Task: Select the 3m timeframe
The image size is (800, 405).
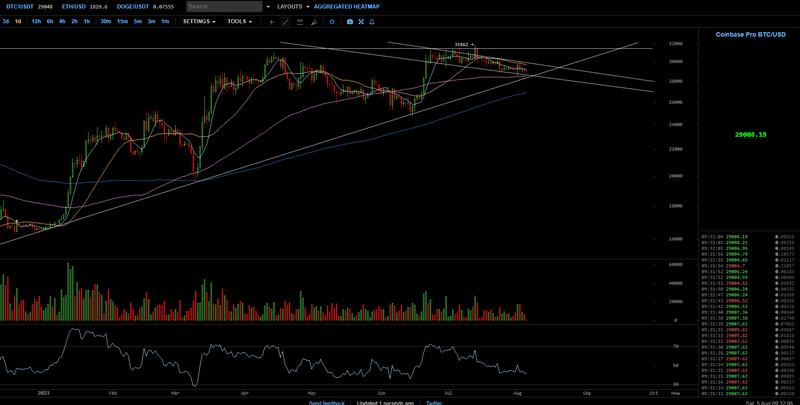Action: [x=152, y=21]
